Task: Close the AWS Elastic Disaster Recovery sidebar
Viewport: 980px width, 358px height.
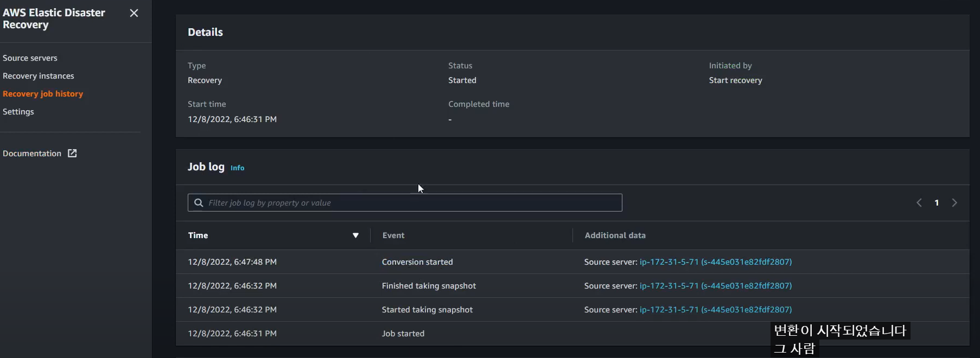Action: coord(134,13)
